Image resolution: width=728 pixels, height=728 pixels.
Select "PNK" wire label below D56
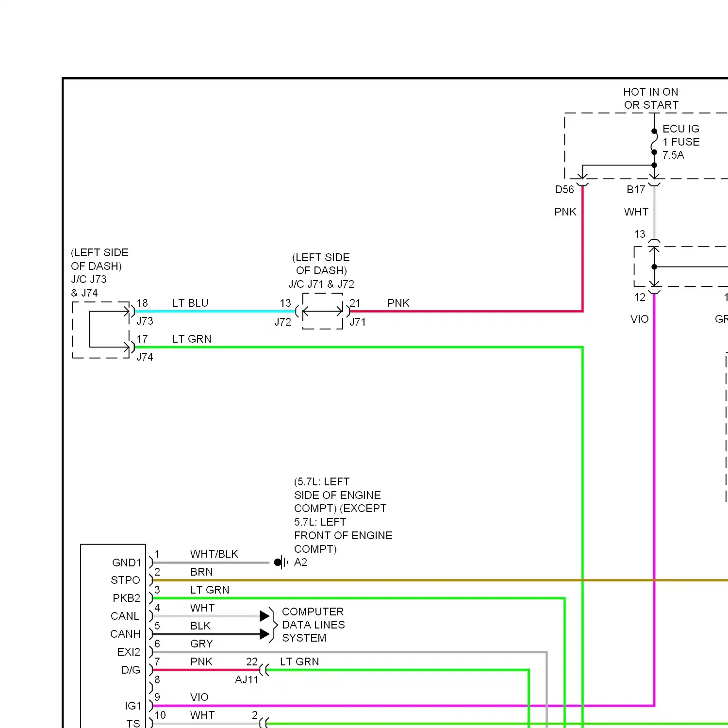(x=565, y=212)
